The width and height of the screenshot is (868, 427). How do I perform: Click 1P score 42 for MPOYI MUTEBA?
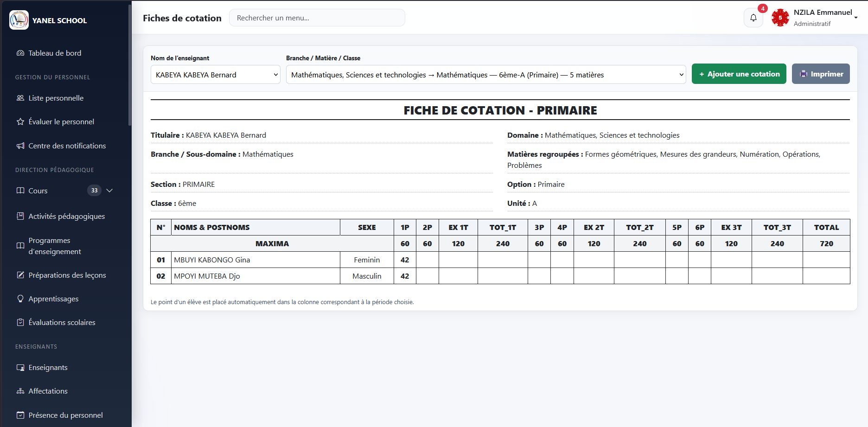[405, 276]
